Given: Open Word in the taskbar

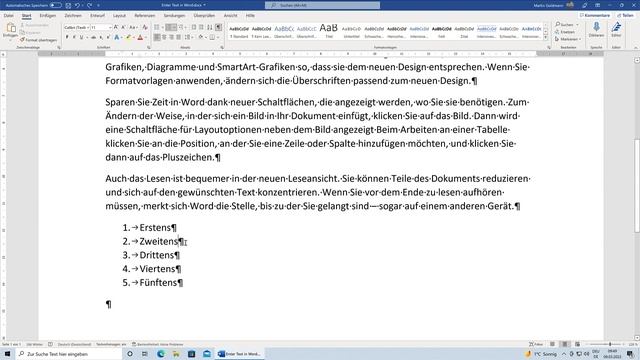Looking at the screenshot, I should (240, 354).
